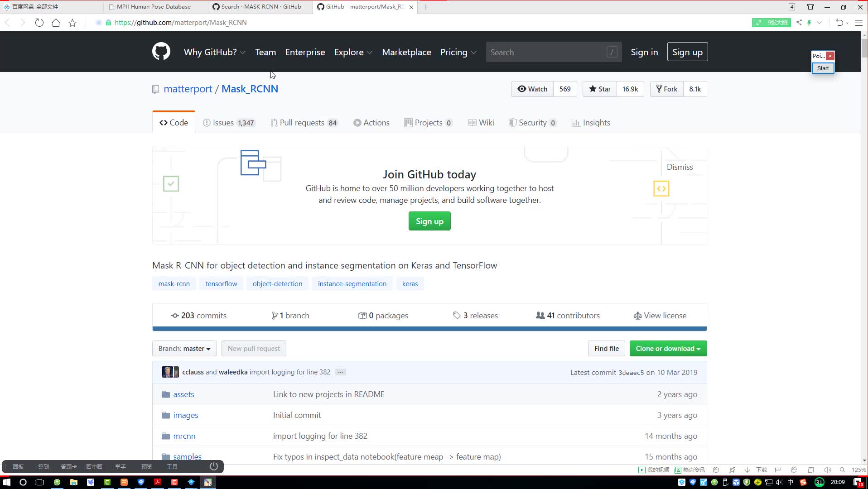Dismiss the Join GitHub today banner
This screenshot has width=868, height=489.
[x=680, y=167]
